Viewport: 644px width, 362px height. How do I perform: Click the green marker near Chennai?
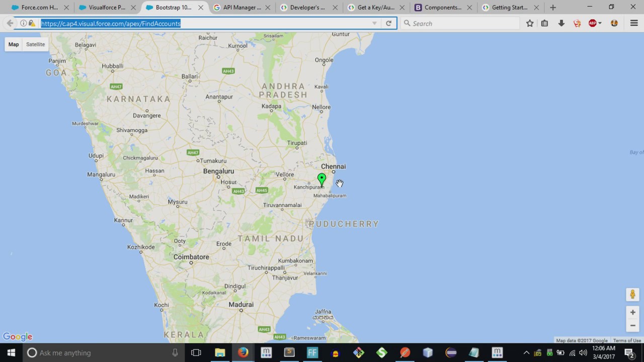[x=321, y=180]
